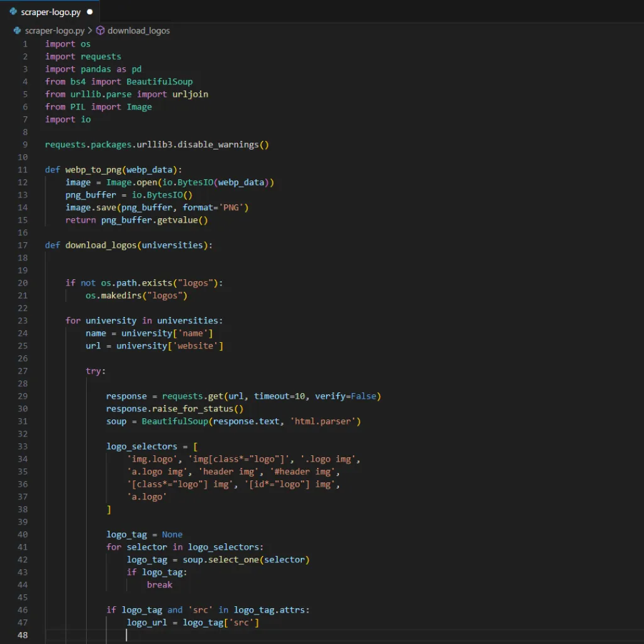This screenshot has height=644, width=644.
Task: Open the scraper-logo.py breadcrumb
Action: tap(55, 31)
